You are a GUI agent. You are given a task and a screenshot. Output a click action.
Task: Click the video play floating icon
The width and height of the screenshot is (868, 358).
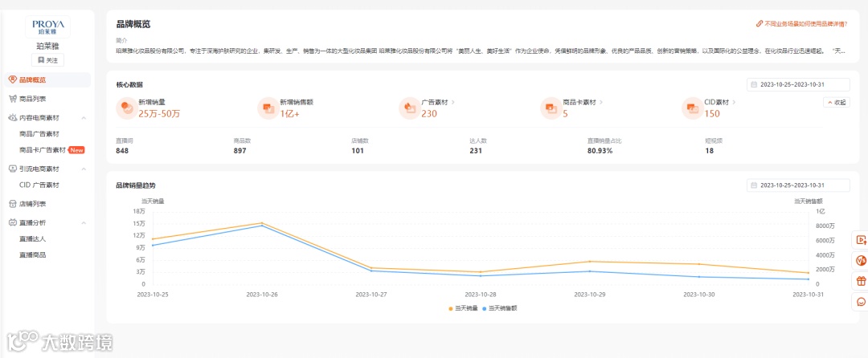pos(861,240)
